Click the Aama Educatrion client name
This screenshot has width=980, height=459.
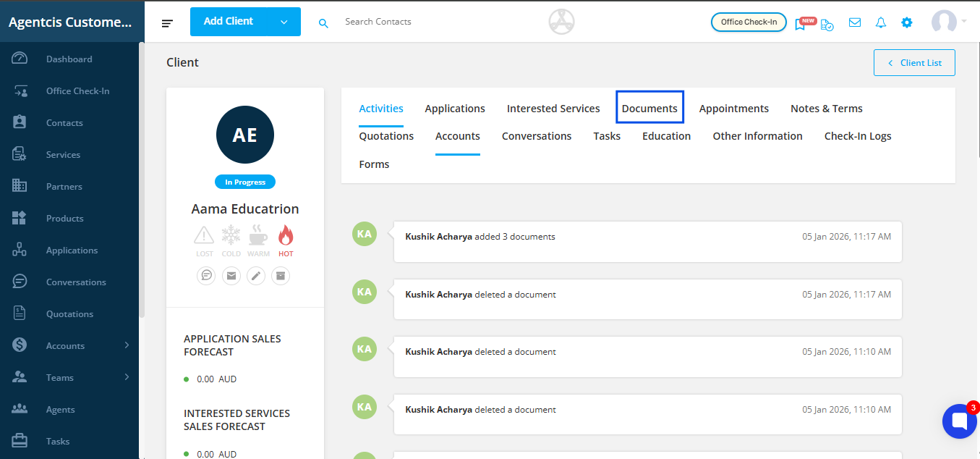245,209
